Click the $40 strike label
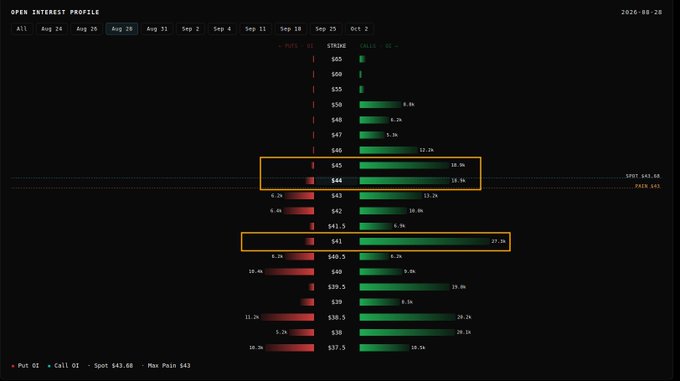The width and height of the screenshot is (680, 381). (337, 271)
